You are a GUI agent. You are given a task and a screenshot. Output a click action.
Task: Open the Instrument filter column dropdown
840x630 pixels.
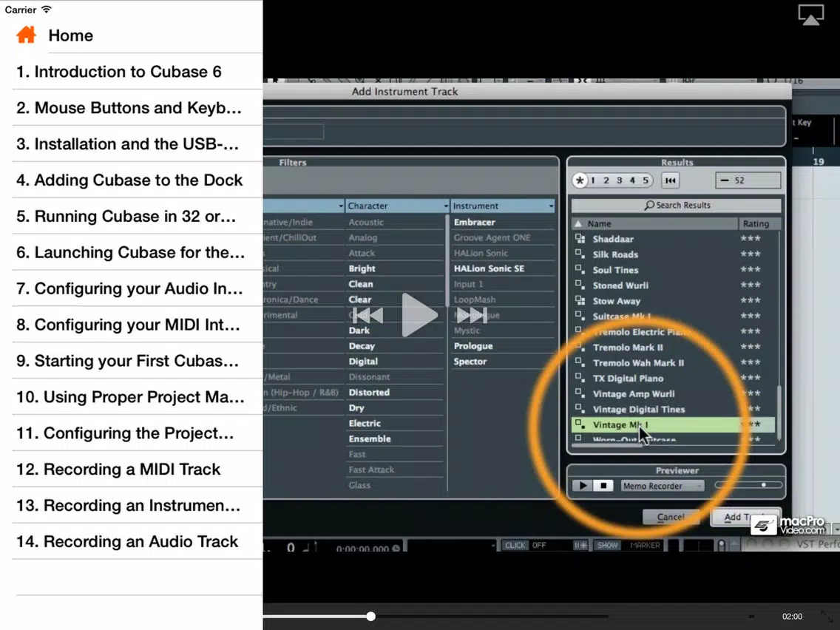click(x=551, y=206)
